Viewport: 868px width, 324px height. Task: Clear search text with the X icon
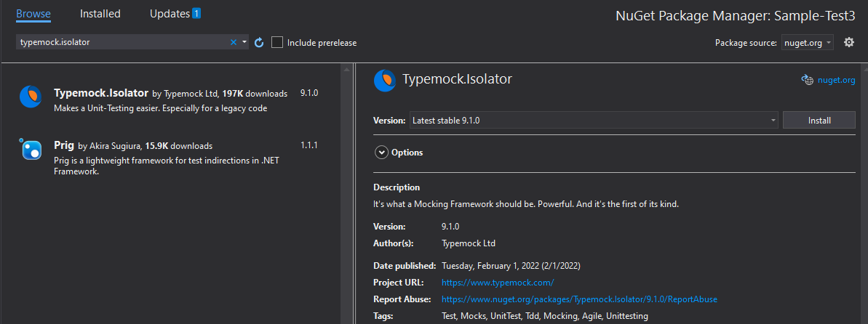tap(234, 43)
